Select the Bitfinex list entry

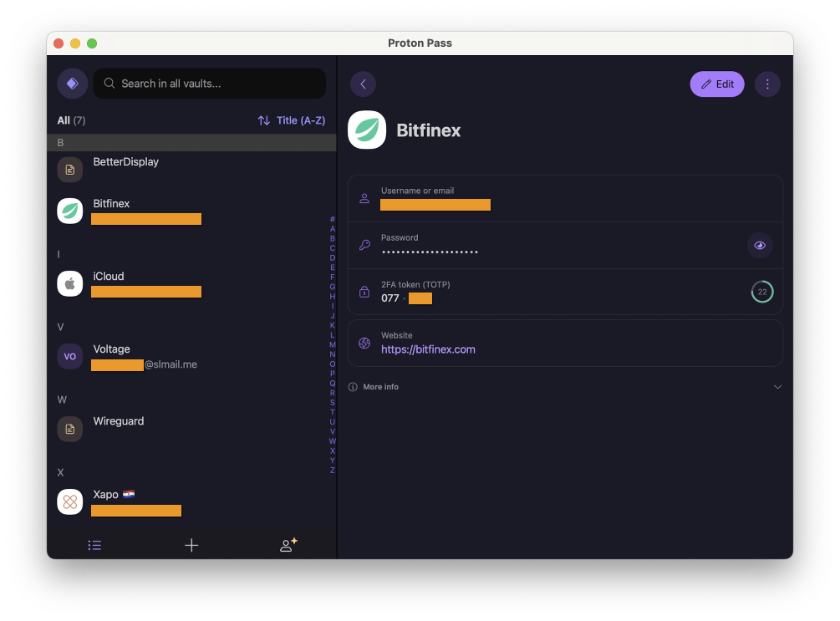pos(191,211)
